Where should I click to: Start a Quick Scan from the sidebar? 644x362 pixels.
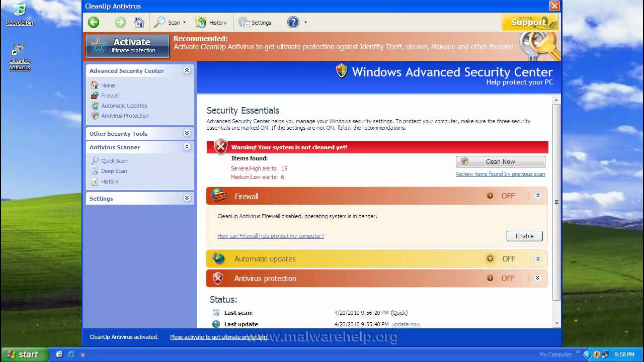coord(114,161)
